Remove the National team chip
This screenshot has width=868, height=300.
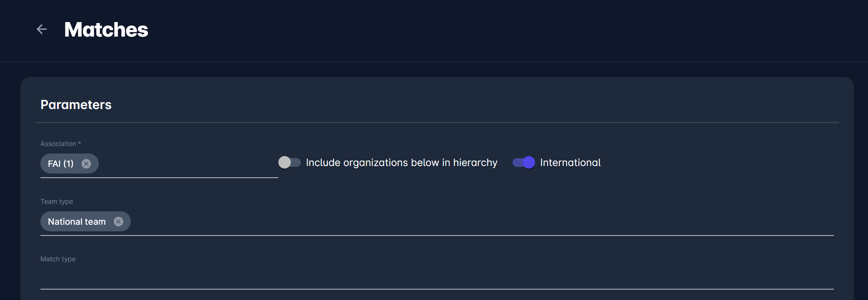[x=118, y=221]
